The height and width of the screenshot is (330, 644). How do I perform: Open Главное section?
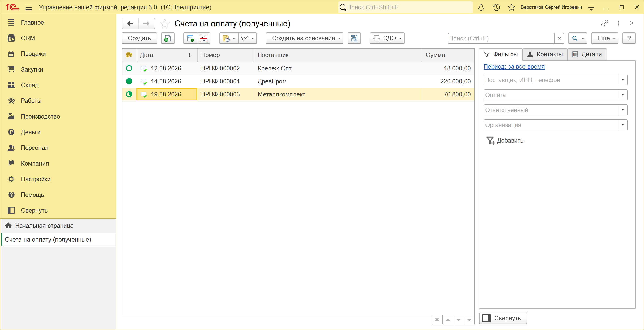click(32, 23)
